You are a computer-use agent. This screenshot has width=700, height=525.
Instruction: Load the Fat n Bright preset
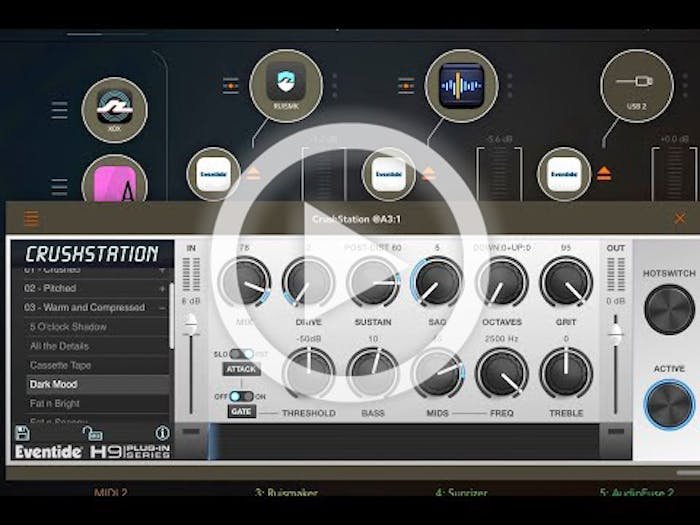[x=97, y=404]
